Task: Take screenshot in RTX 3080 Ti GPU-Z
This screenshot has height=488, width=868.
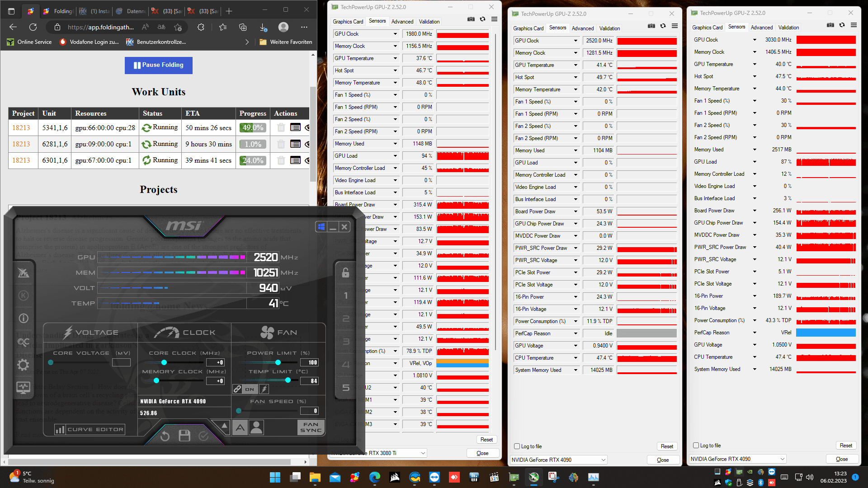Action: click(471, 19)
